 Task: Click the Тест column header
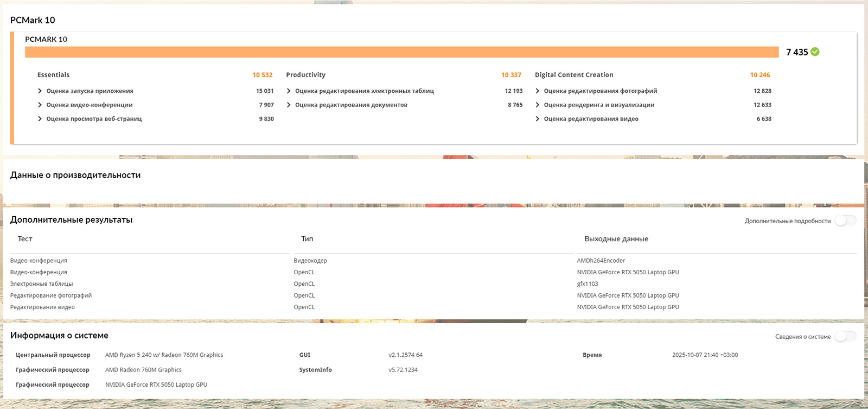tap(25, 239)
